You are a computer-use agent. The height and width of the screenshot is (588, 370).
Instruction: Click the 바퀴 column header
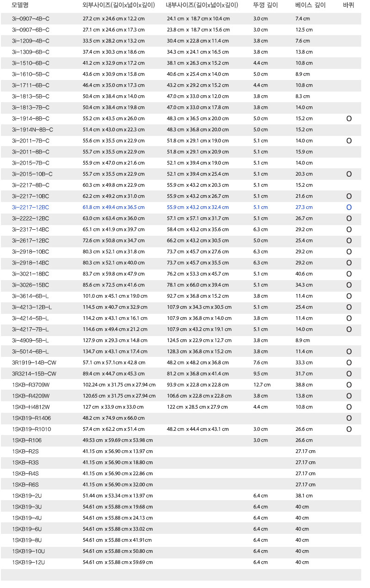click(x=349, y=6)
